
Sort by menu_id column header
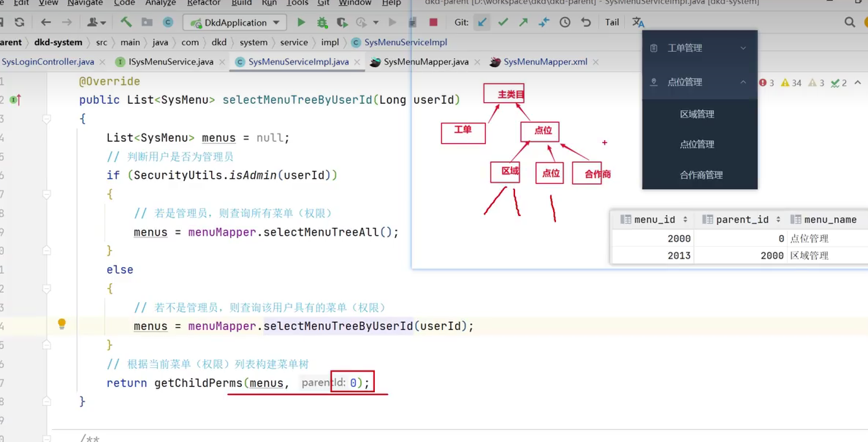coord(653,220)
